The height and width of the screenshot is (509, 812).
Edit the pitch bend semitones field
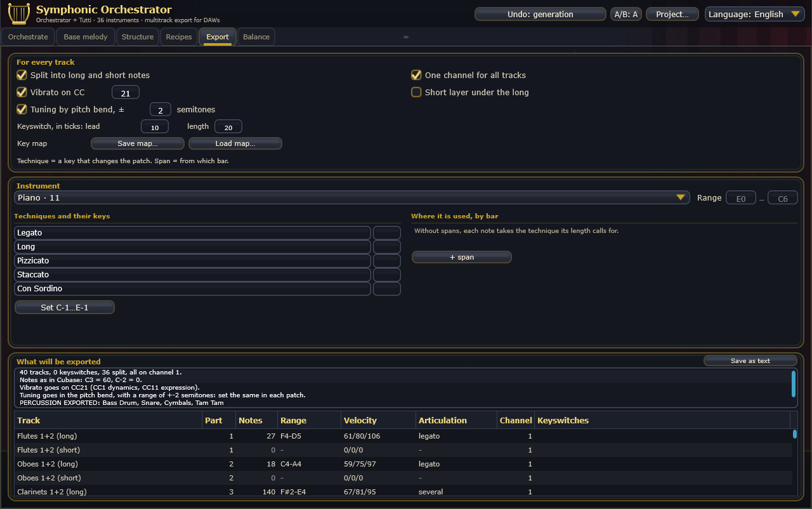pos(161,110)
